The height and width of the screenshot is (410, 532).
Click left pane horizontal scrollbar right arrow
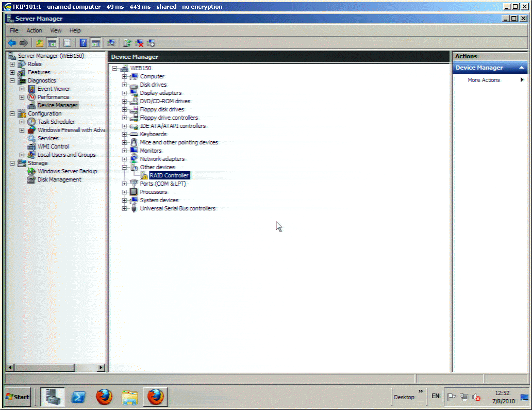click(101, 368)
